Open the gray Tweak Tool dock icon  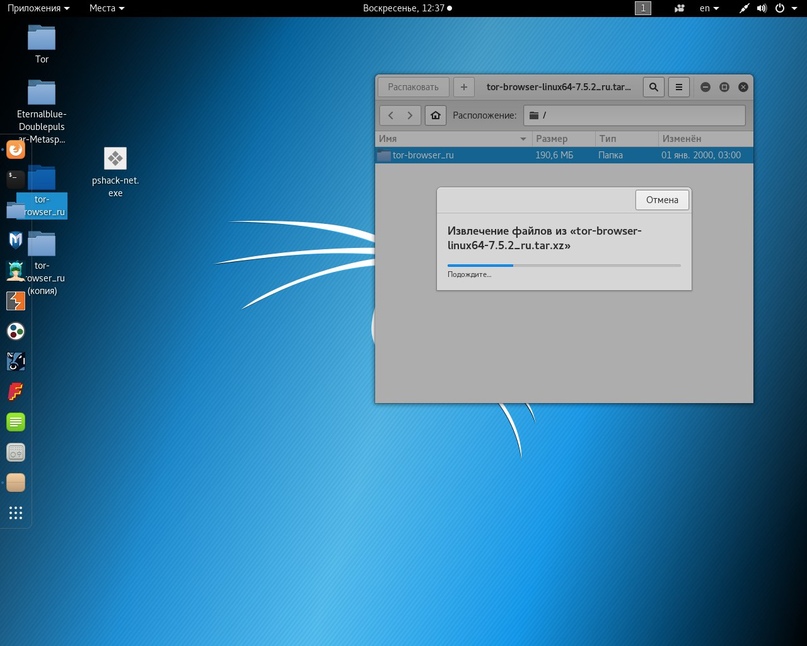15,452
